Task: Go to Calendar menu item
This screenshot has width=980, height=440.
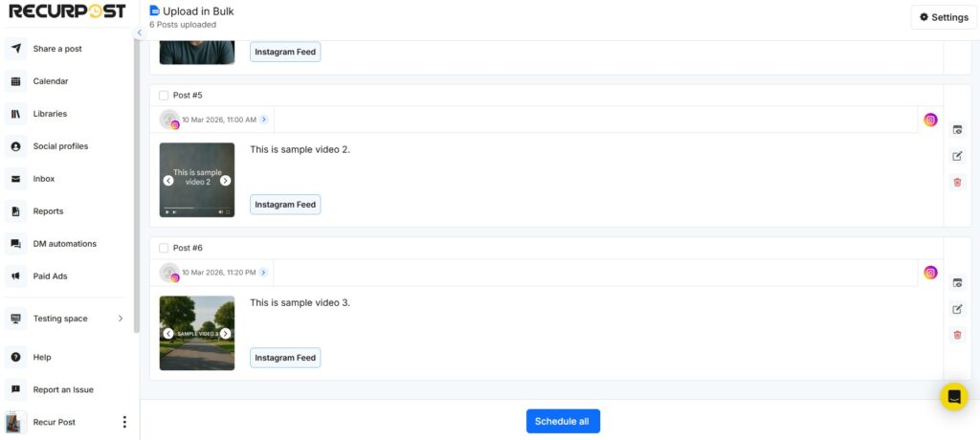Action: [x=51, y=81]
